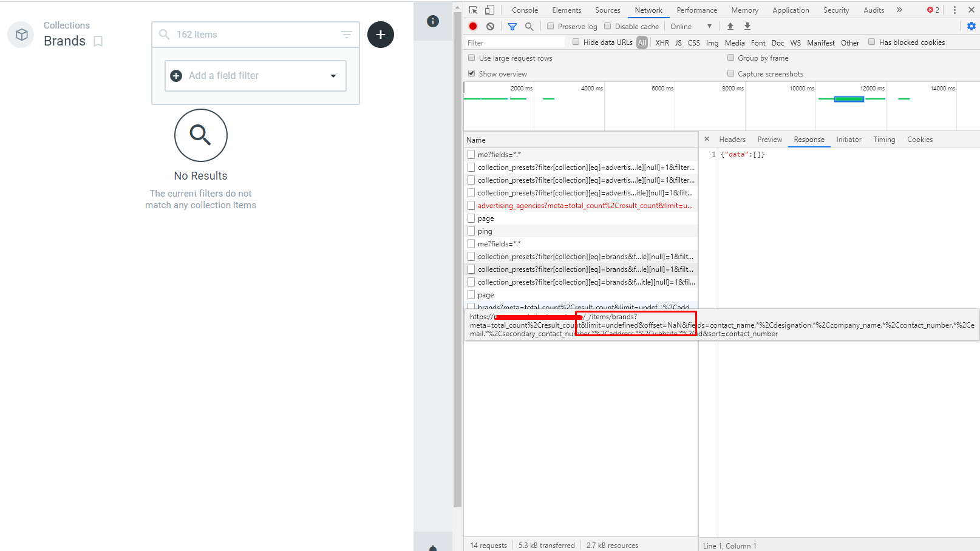Toggle device toolbar emulation icon
Image resolution: width=980 pixels, height=551 pixels.
[489, 10]
